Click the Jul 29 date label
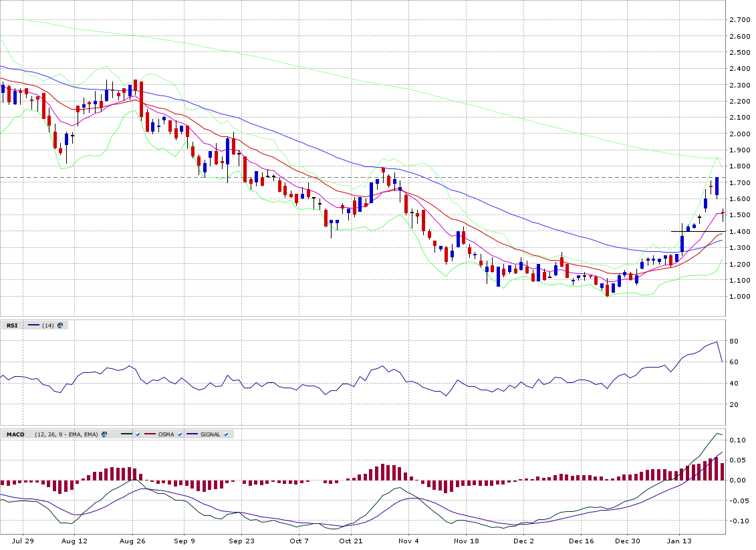 [x=22, y=540]
